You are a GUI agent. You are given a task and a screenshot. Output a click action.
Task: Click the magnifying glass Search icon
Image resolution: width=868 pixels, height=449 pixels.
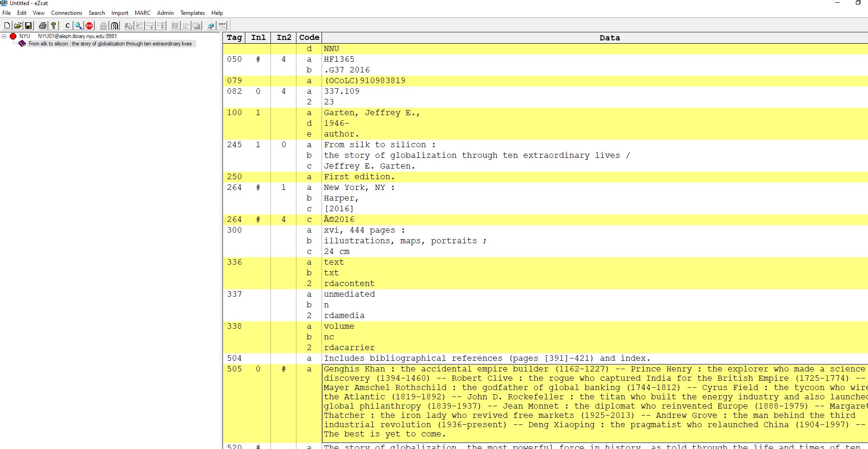click(x=79, y=26)
